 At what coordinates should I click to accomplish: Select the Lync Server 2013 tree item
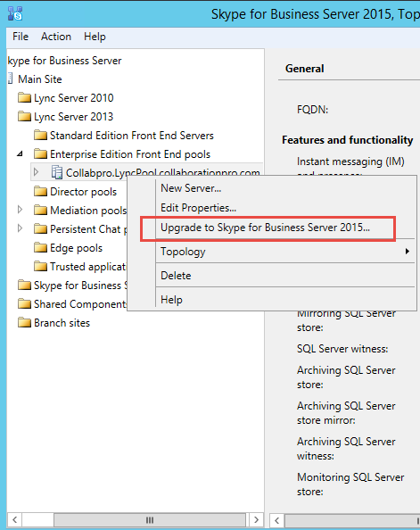(x=74, y=117)
